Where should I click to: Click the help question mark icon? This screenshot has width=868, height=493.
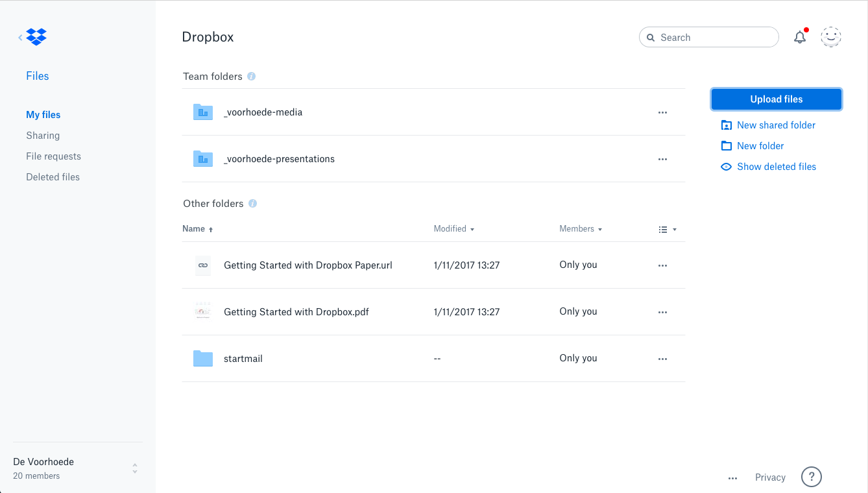tap(811, 477)
